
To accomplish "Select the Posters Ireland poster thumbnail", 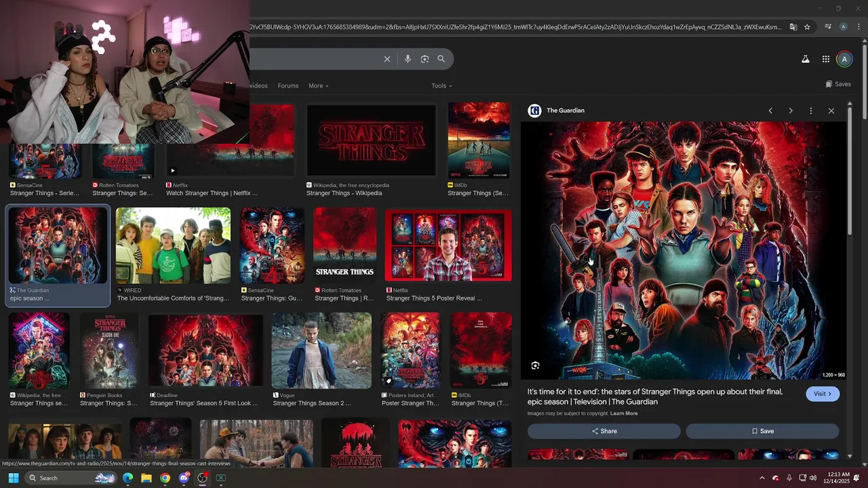I will [410, 350].
